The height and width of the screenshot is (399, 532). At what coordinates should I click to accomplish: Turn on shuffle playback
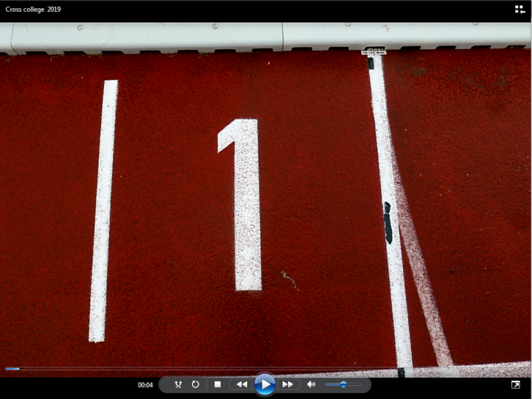(178, 384)
